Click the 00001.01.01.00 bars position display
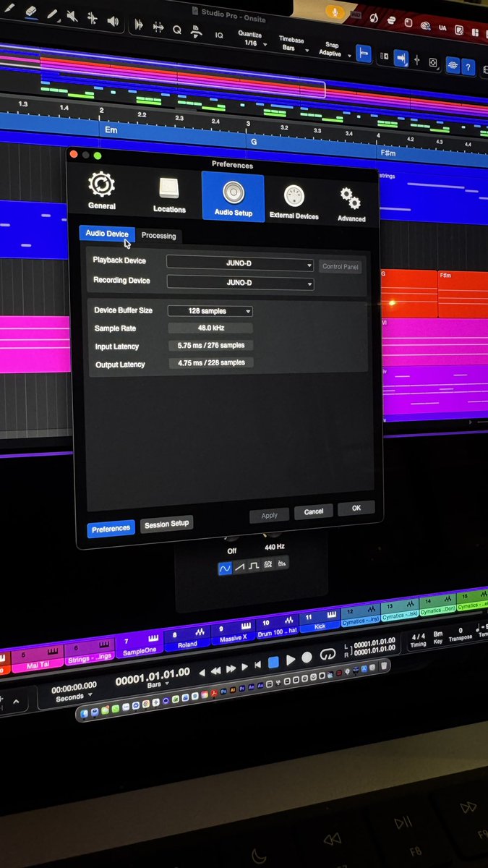The image size is (488, 868). (x=153, y=676)
